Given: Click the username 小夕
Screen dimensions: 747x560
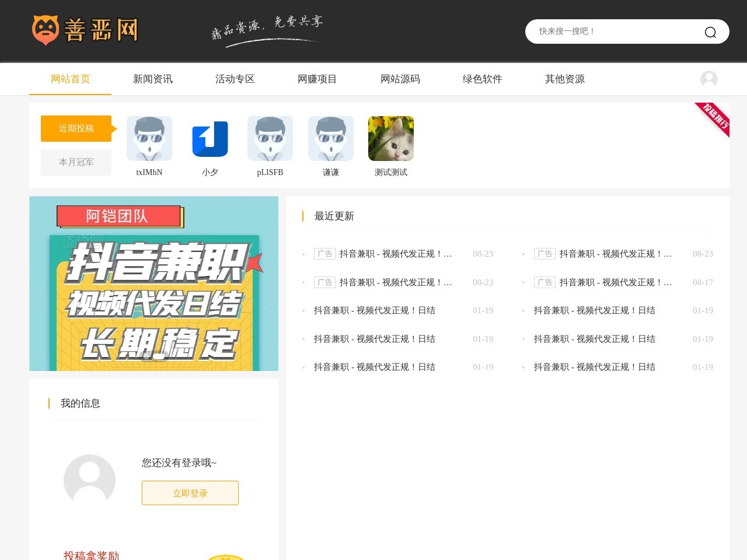Looking at the screenshot, I should click(210, 172).
